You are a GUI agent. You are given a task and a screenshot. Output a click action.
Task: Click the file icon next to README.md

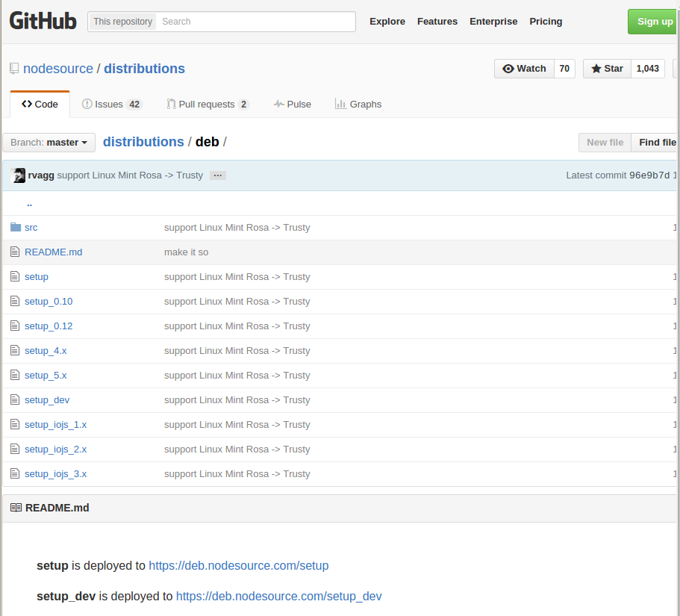(x=15, y=252)
